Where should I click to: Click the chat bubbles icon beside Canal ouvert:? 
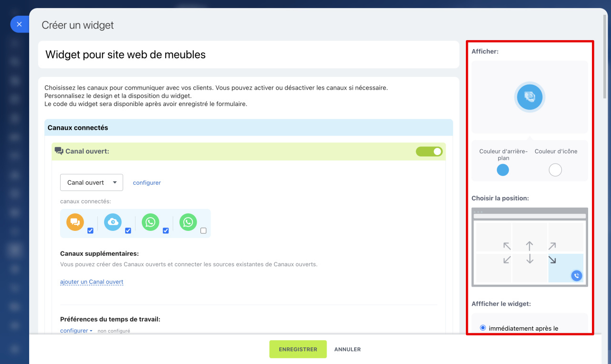coord(59,151)
